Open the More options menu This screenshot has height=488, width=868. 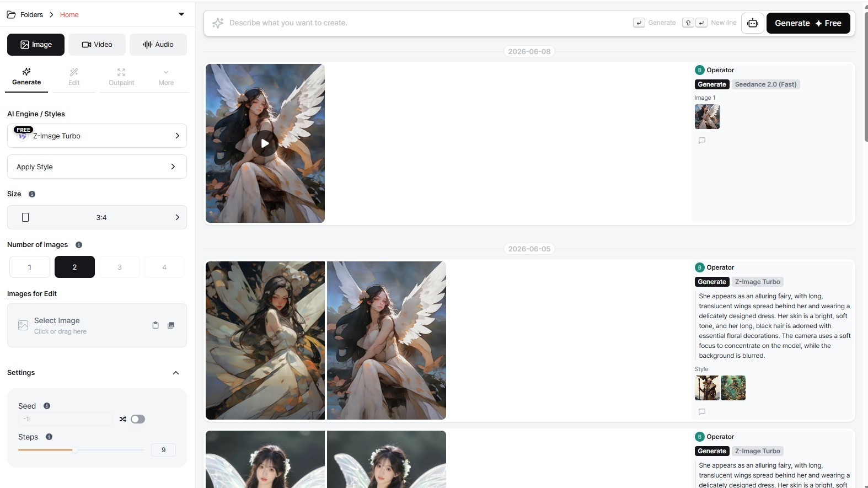pyautogui.click(x=166, y=77)
